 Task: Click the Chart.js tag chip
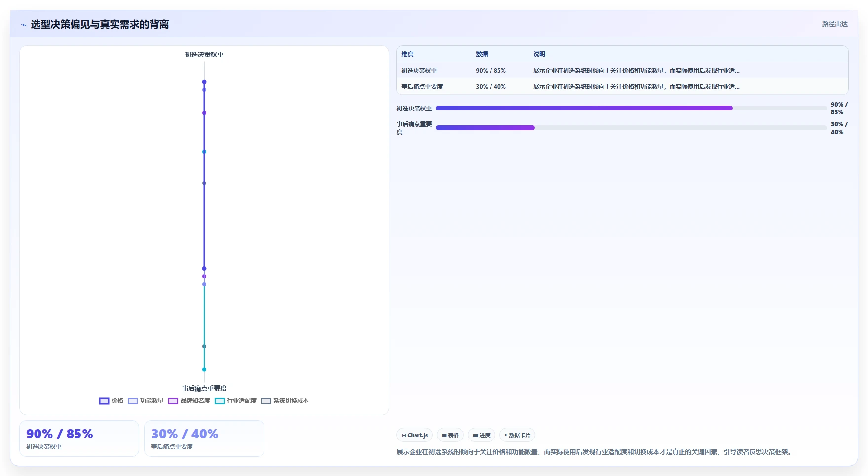415,435
